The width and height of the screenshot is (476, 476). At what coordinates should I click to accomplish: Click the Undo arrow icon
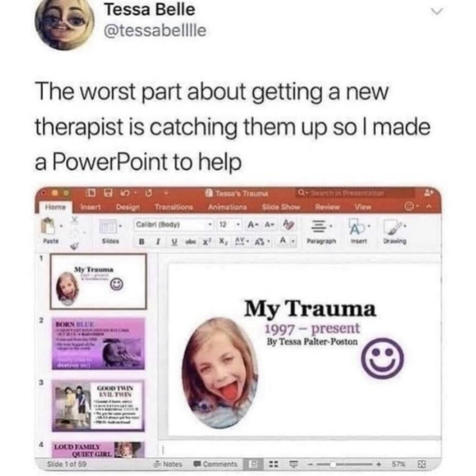[x=125, y=193]
